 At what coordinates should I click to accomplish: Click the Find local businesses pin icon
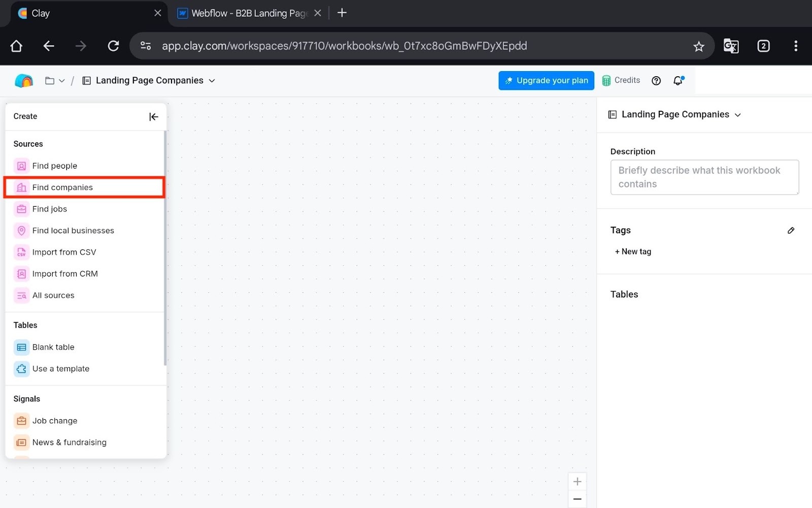click(21, 231)
